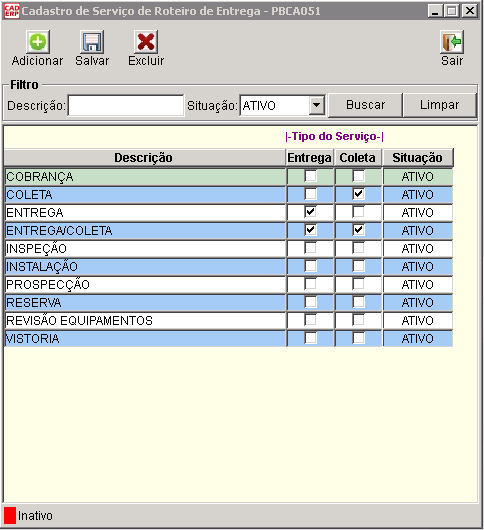Uncheck Coleta box on ENTREGA/COLETA row

358,230
